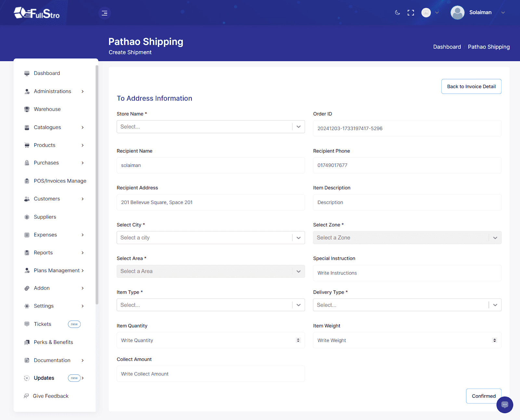Image resolution: width=520 pixels, height=420 pixels.
Task: Open the Select City dropdown
Action: (211, 238)
